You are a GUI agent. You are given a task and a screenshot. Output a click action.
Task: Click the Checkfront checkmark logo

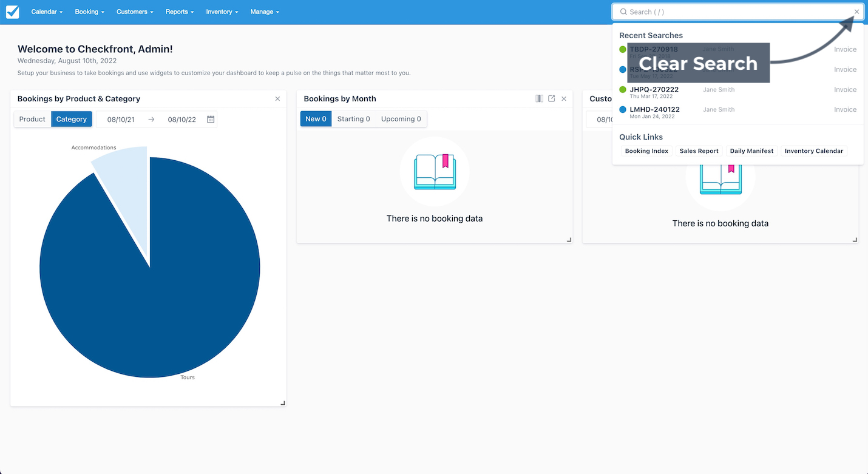click(x=12, y=12)
